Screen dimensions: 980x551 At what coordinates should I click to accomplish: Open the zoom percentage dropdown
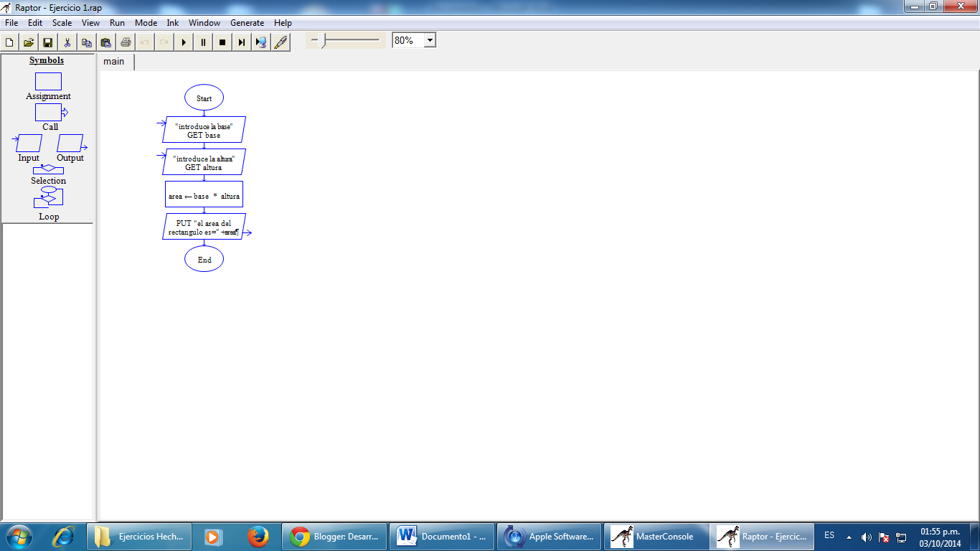pos(428,39)
